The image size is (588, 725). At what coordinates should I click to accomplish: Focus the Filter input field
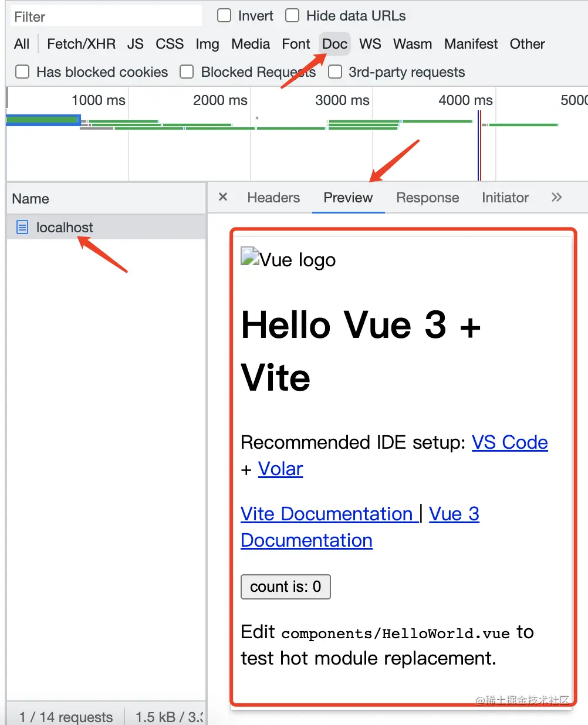pyautogui.click(x=106, y=16)
